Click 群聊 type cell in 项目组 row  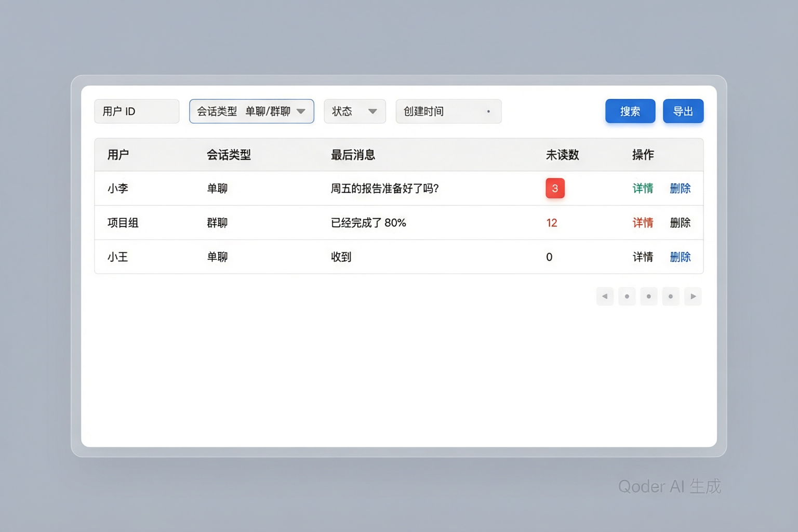[x=217, y=223]
